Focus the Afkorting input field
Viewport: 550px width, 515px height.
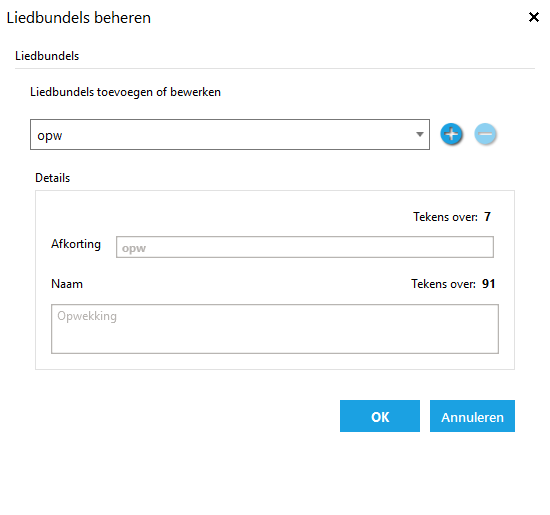[305, 247]
